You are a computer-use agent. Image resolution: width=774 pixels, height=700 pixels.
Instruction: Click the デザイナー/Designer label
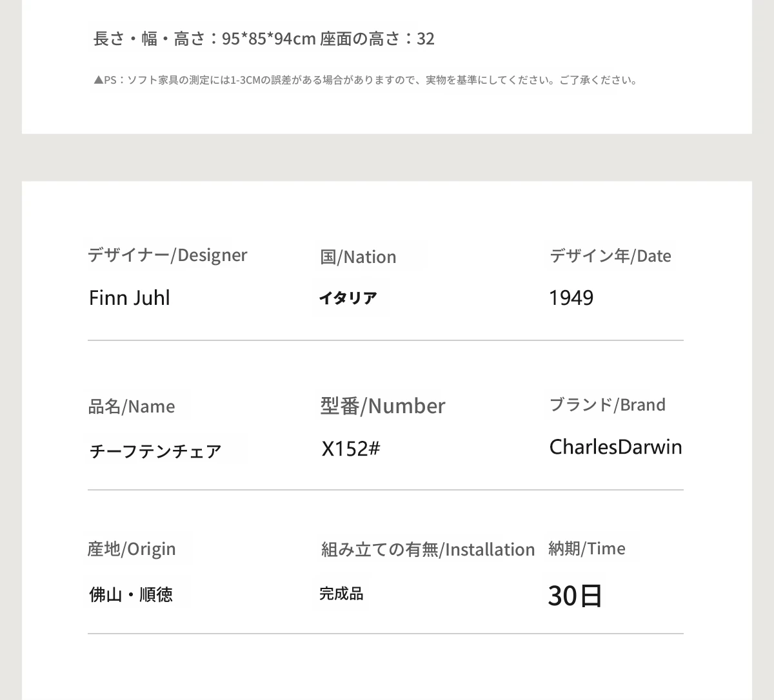(x=167, y=255)
